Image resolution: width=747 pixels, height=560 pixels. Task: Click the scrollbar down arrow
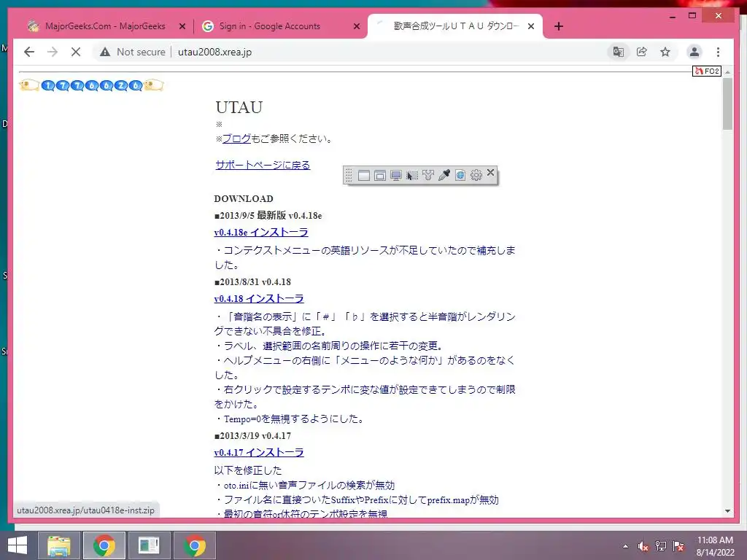(727, 511)
